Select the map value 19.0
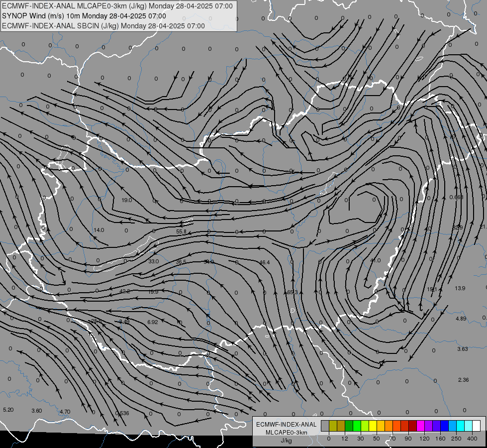 127,200
